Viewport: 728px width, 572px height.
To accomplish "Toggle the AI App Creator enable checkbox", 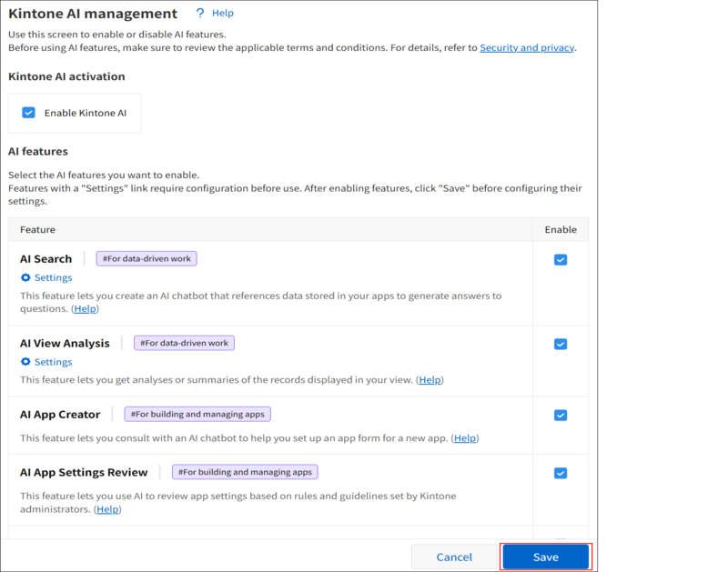I will tap(561, 416).
